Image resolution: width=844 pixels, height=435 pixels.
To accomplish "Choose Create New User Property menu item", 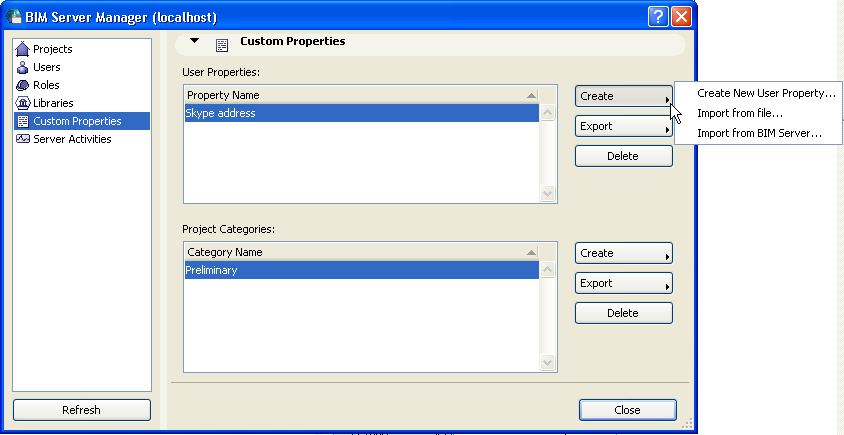I will click(x=766, y=93).
